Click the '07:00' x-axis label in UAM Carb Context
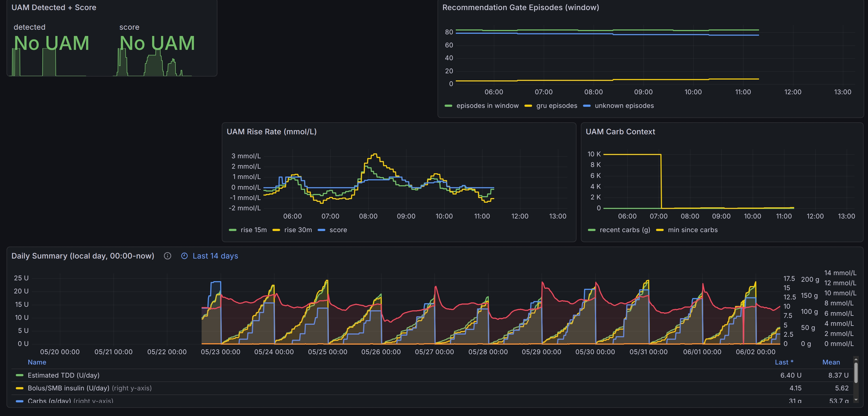Viewport: 868px width, 416px height. click(658, 216)
